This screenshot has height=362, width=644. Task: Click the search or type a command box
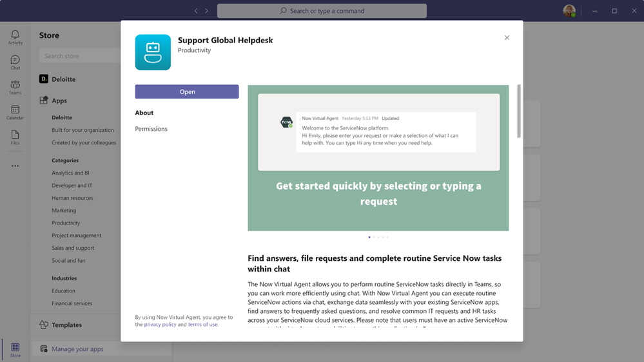pos(322,11)
